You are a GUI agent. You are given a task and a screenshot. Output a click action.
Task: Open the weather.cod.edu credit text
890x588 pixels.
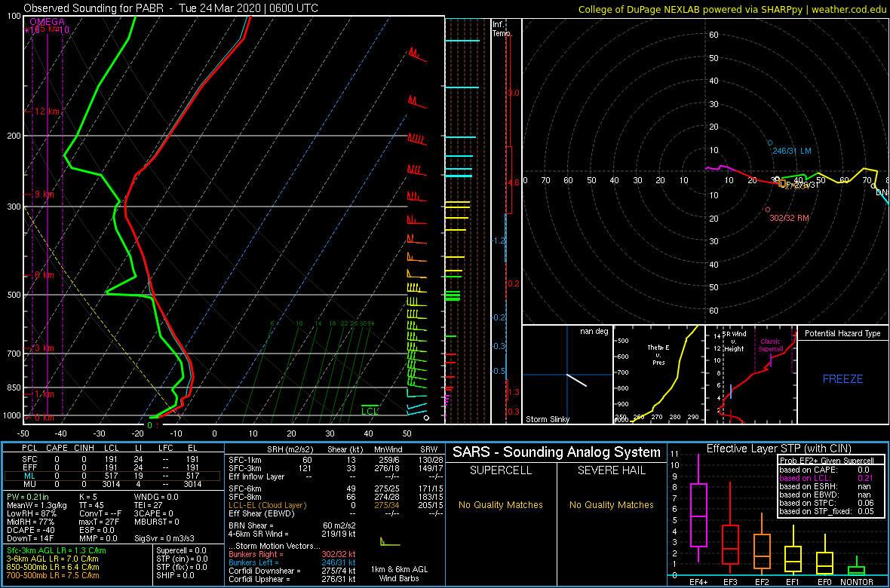(849, 9)
